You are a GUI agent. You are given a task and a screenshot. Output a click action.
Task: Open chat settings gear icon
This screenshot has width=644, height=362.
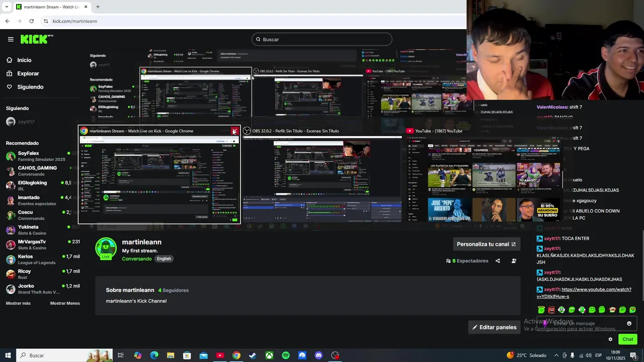[x=610, y=339]
